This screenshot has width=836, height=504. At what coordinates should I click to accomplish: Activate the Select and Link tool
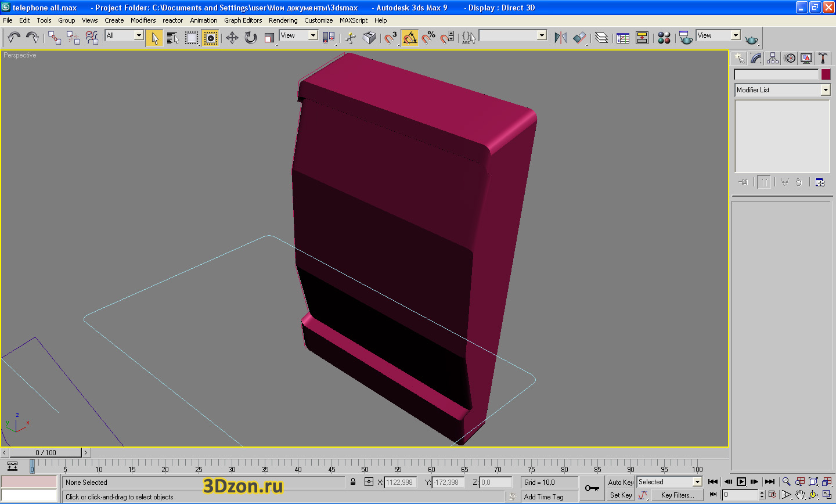coord(55,38)
